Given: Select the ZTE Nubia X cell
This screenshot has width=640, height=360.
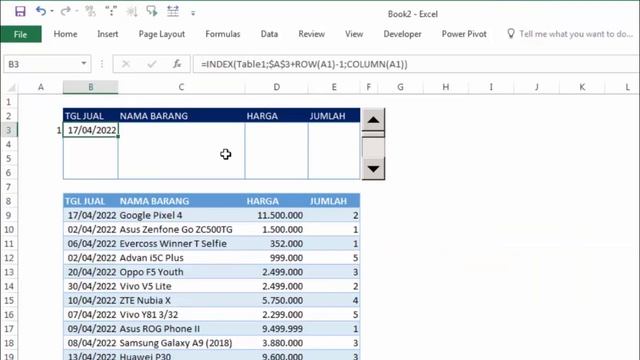Looking at the screenshot, I should coord(181,300).
